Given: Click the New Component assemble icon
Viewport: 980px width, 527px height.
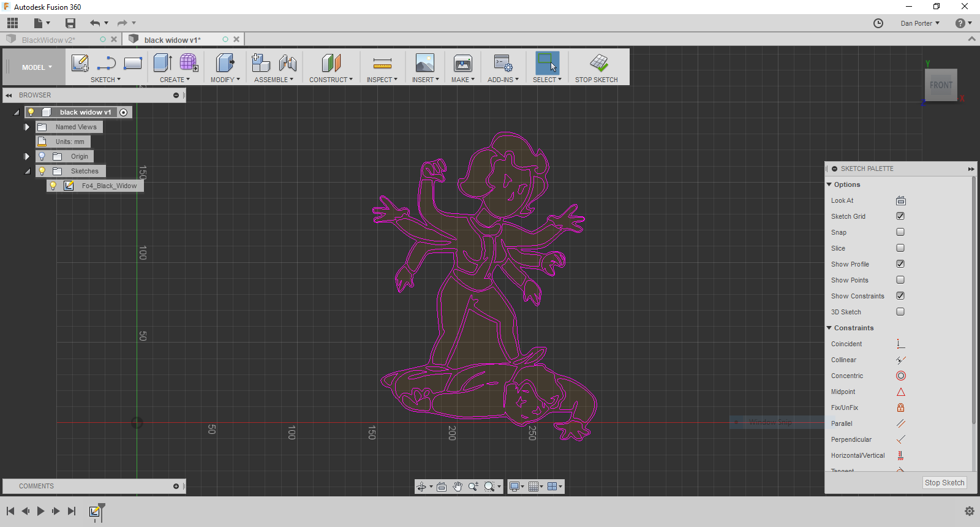Looking at the screenshot, I should click(x=261, y=63).
